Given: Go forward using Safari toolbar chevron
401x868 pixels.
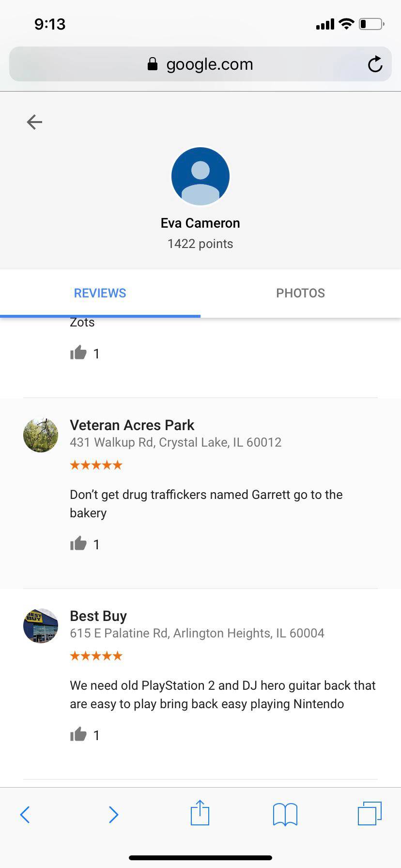Looking at the screenshot, I should pos(113,815).
